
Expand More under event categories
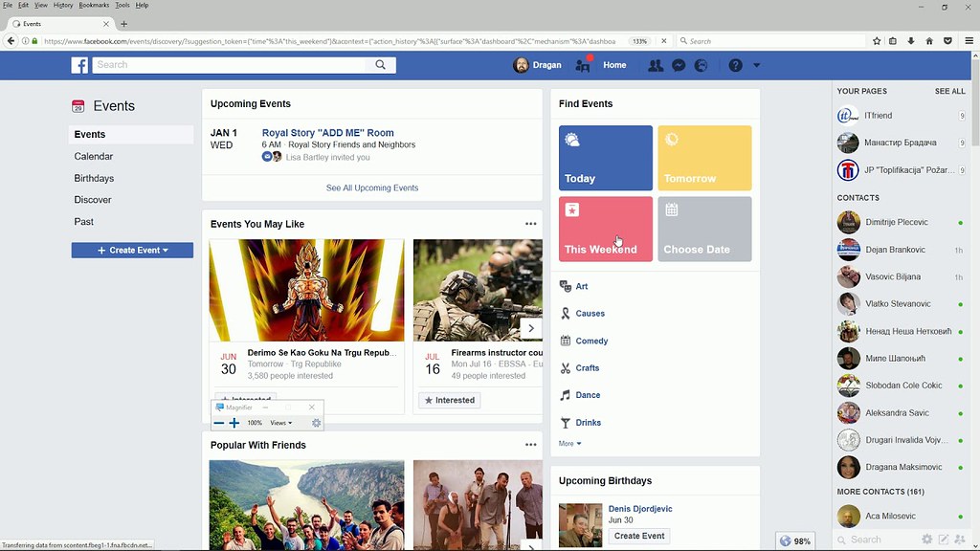click(568, 443)
